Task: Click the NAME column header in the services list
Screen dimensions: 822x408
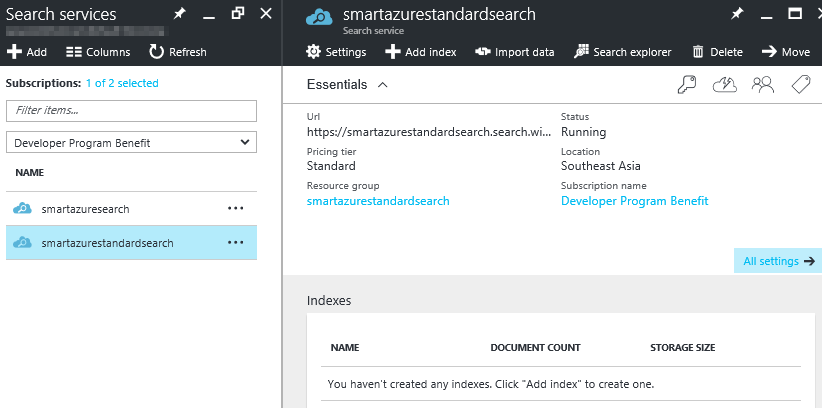Action: pyautogui.click(x=30, y=173)
